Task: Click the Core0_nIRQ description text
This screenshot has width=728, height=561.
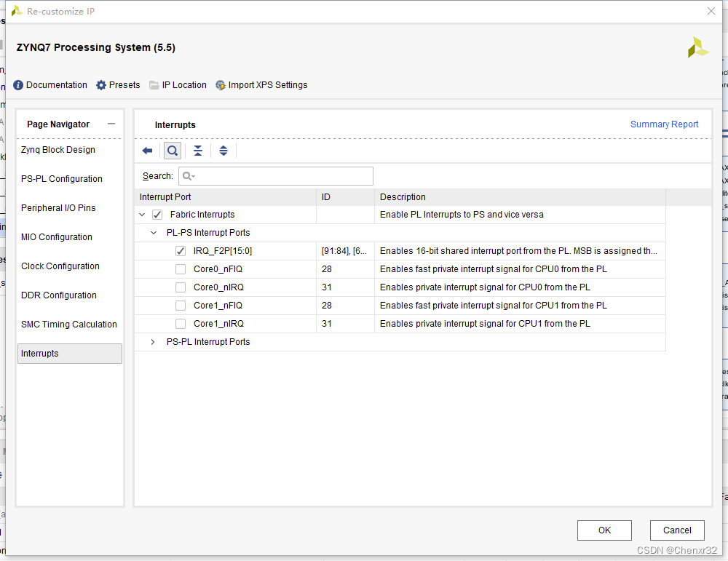Action: pyautogui.click(x=485, y=287)
